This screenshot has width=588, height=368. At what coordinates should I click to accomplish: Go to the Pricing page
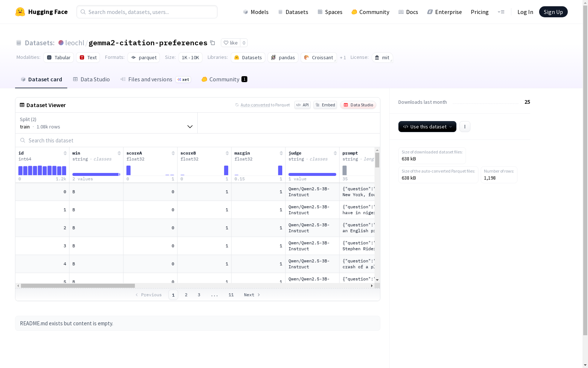point(480,12)
